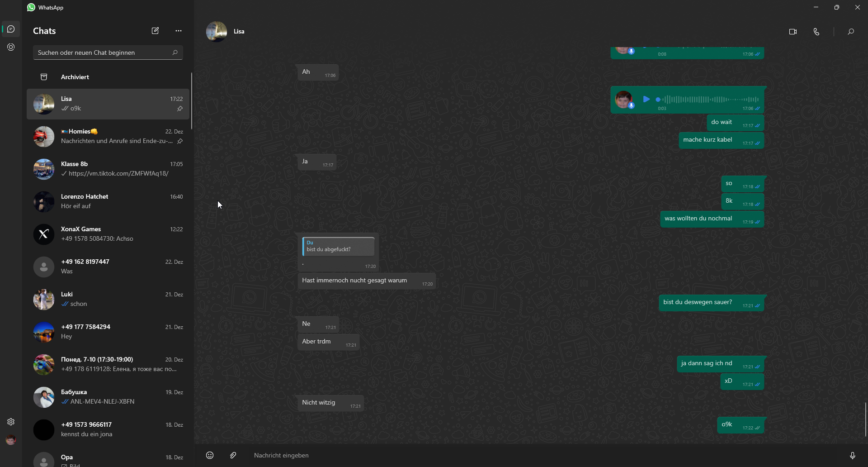The height and width of the screenshot is (467, 868).
Task: Start a voice call with Lisa
Action: pos(816,32)
